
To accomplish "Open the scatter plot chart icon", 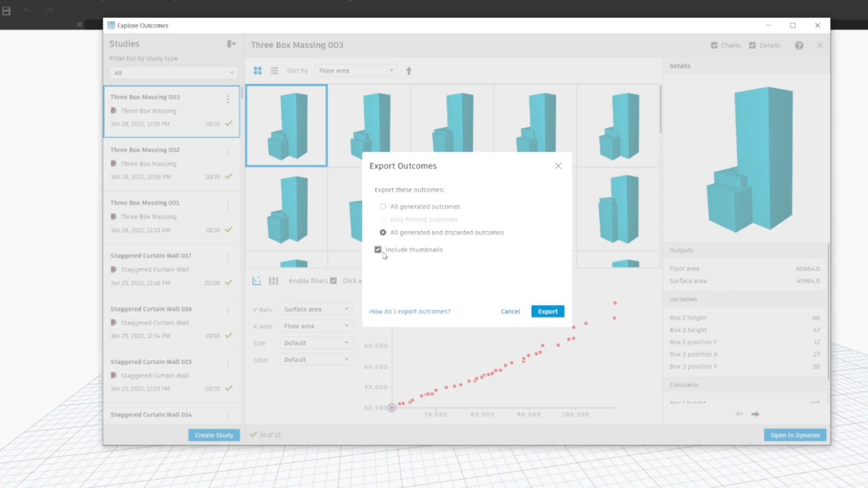I will pos(257,281).
